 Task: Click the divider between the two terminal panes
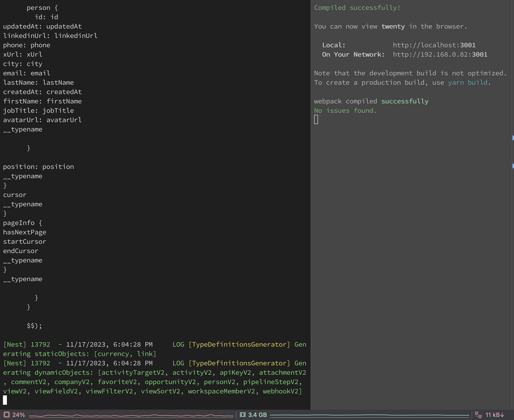(310, 209)
